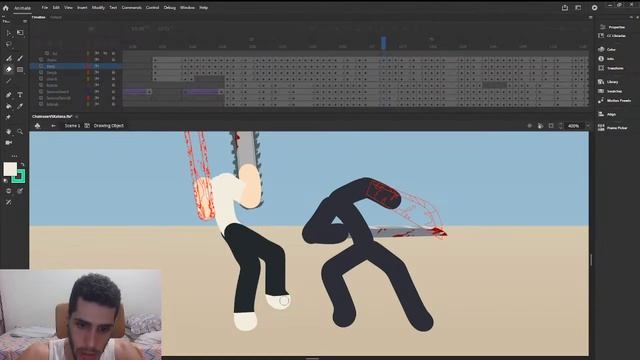
Task: Select the Eyedropper tool
Action: 20,106
